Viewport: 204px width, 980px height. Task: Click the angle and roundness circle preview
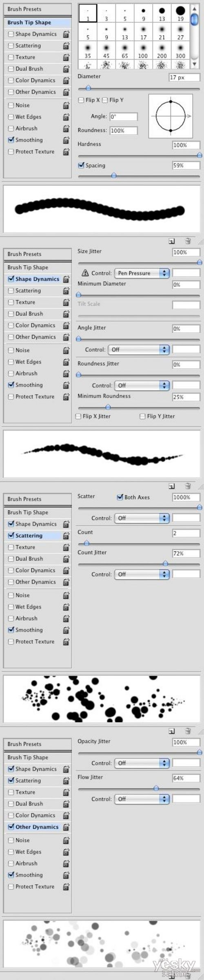171,116
